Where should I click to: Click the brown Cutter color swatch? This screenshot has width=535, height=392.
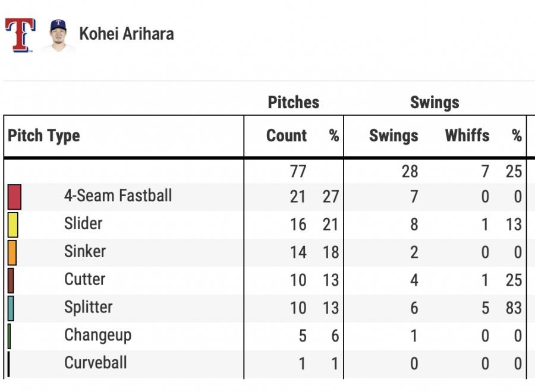(x=11, y=280)
